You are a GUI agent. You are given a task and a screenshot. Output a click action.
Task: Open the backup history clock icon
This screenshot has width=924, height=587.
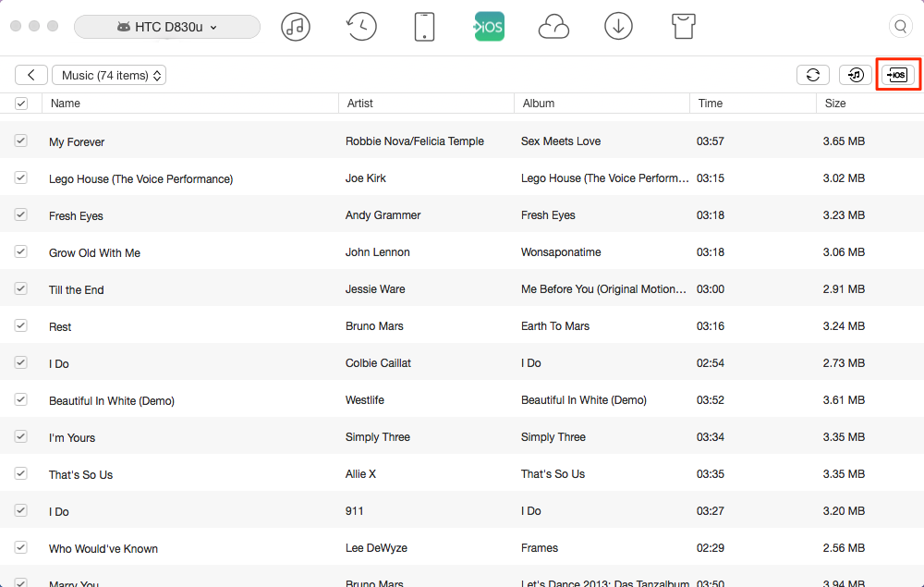(360, 27)
